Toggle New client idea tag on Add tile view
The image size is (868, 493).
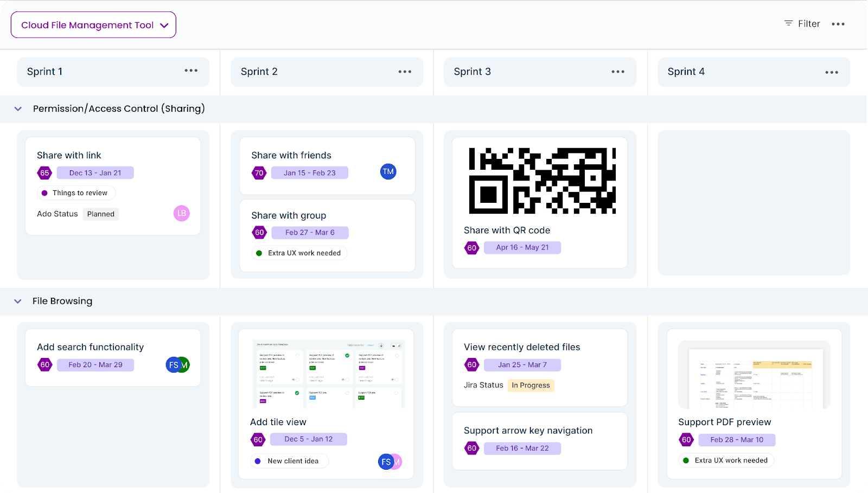click(289, 460)
